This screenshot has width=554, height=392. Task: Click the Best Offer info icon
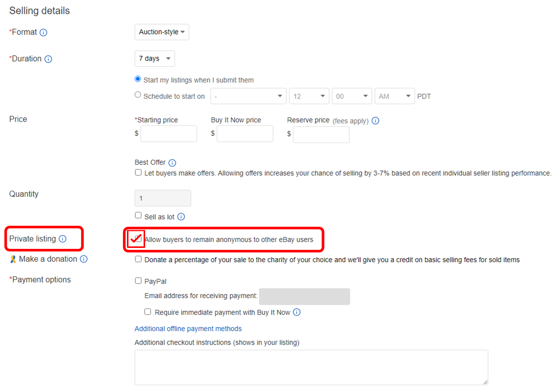pos(172,163)
